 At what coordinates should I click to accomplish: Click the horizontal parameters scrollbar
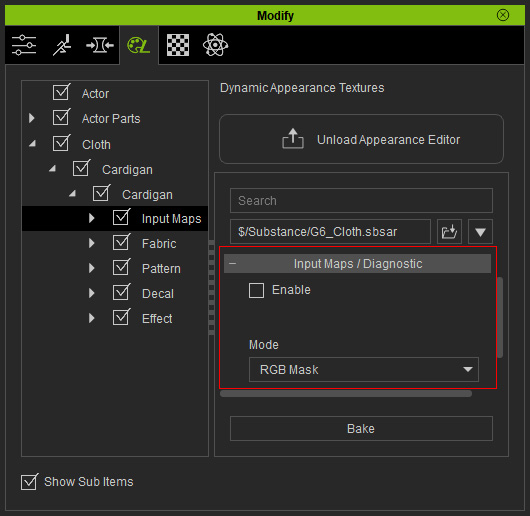pos(346,394)
